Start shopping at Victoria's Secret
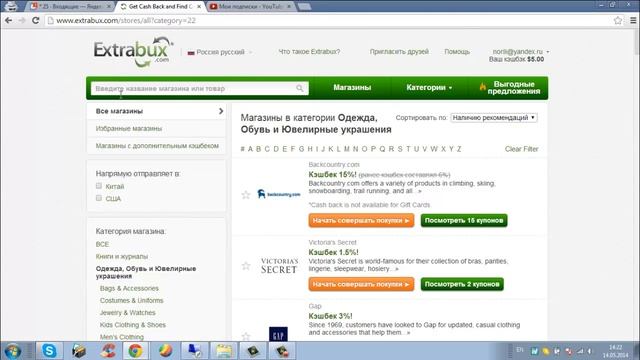The width and height of the screenshot is (640, 360). (361, 284)
